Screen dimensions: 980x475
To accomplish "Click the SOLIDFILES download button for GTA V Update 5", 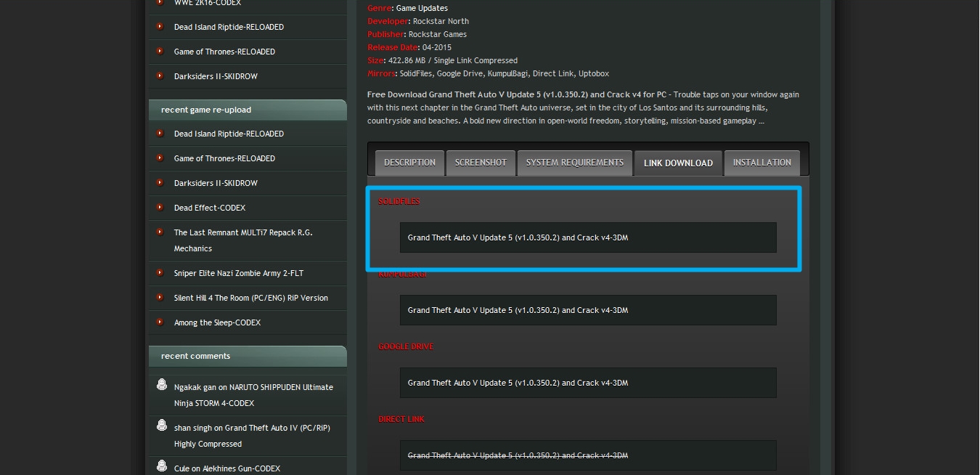I will coord(587,238).
